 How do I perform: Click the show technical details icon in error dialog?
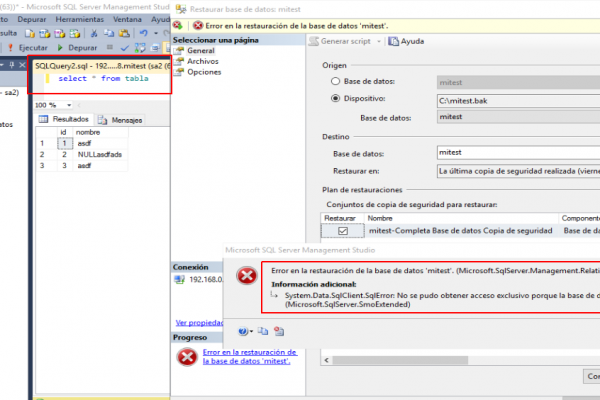[279, 331]
